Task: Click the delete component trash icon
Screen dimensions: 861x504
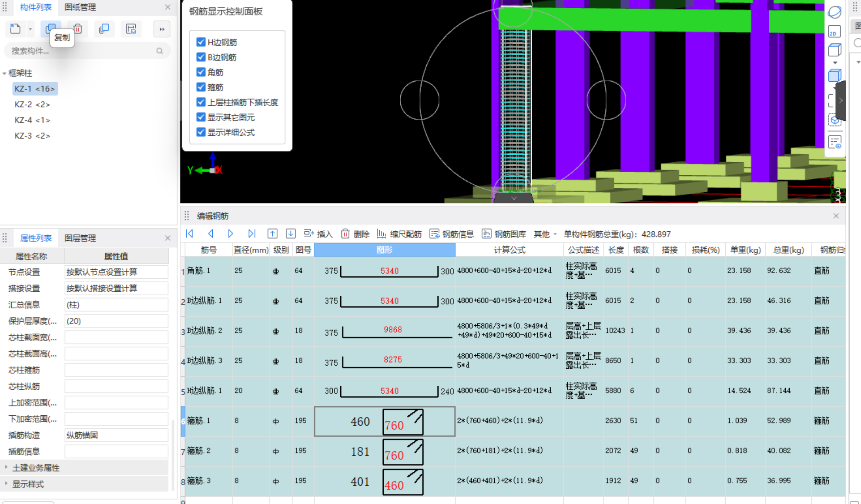Action: [78, 29]
